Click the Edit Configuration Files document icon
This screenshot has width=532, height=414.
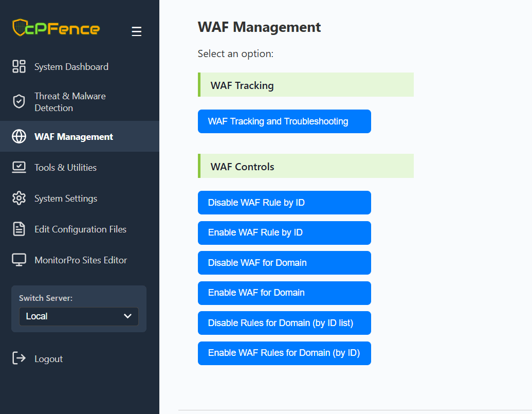click(19, 229)
